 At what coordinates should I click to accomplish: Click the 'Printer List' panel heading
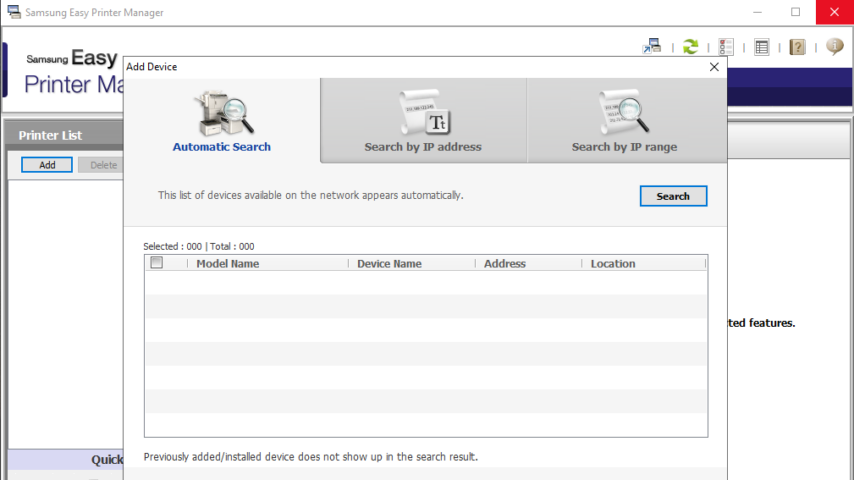(50, 135)
